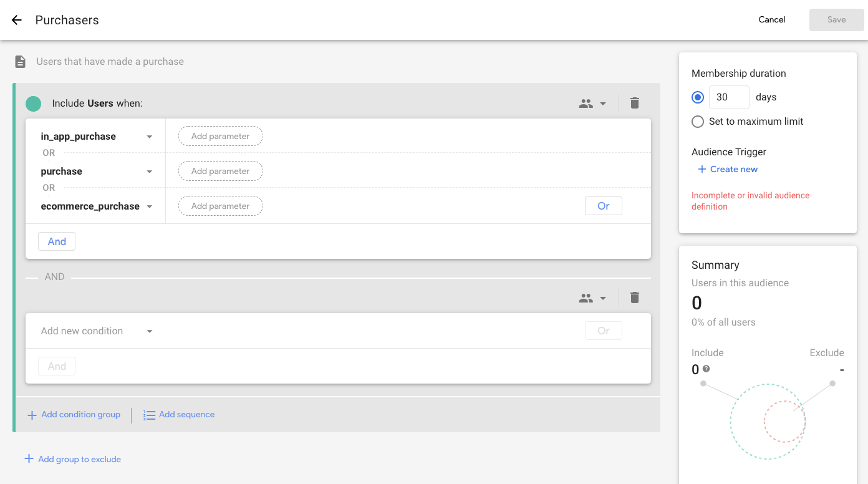Click the Create new audience trigger link
The height and width of the screenshot is (484, 868).
point(728,169)
